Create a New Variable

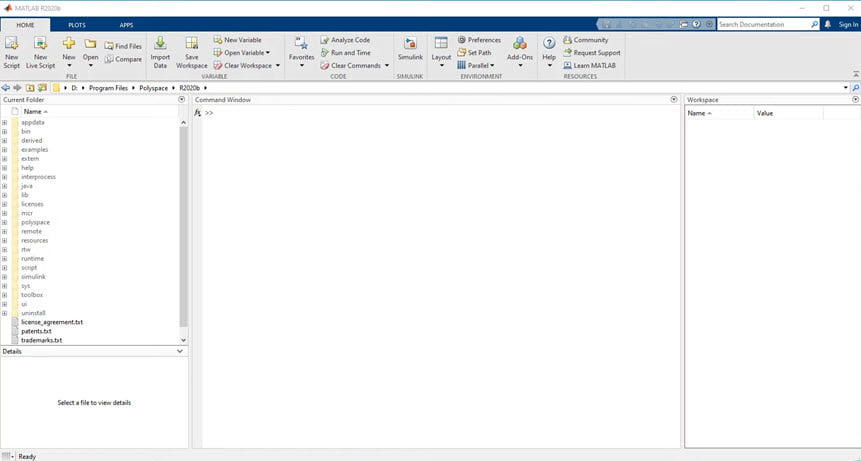(238, 40)
